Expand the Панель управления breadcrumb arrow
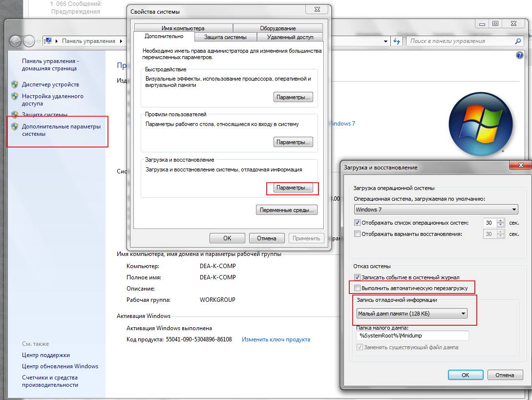 point(121,41)
